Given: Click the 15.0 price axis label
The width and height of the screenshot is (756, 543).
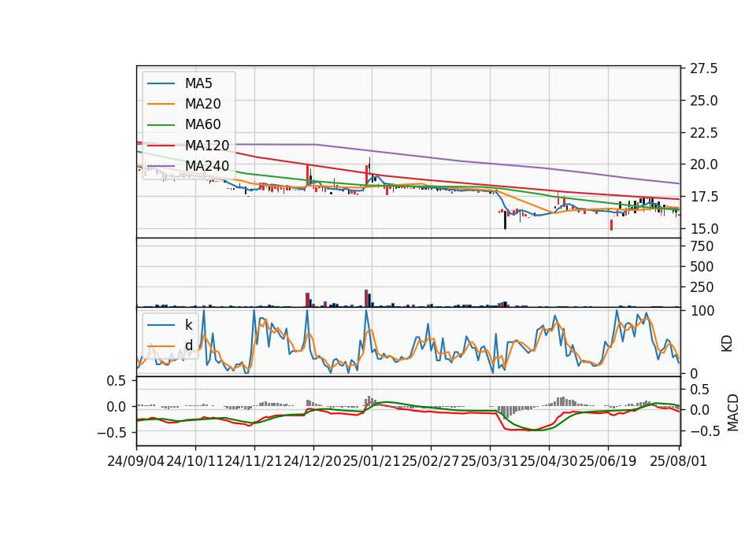Looking at the screenshot, I should (703, 228).
